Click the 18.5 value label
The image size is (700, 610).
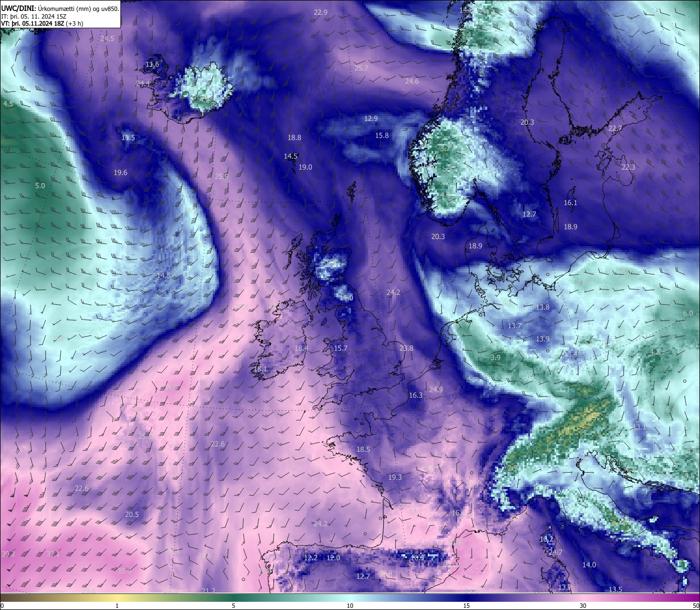pyautogui.click(x=363, y=450)
